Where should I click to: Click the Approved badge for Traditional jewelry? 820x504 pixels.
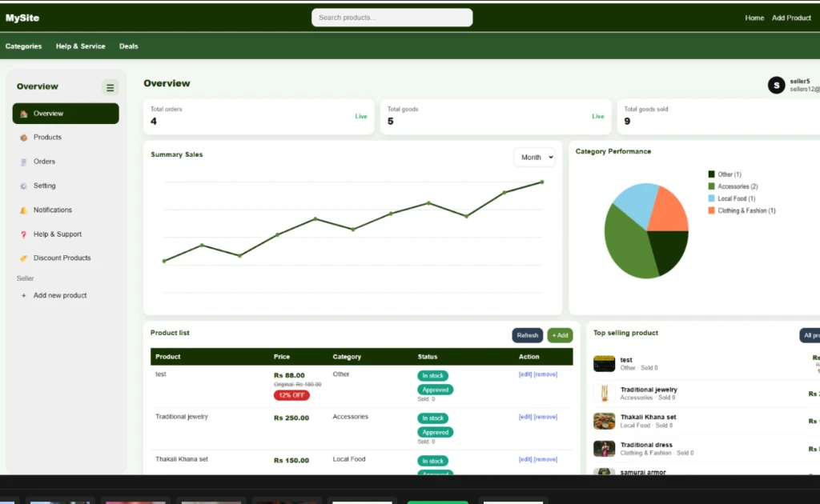coord(435,433)
